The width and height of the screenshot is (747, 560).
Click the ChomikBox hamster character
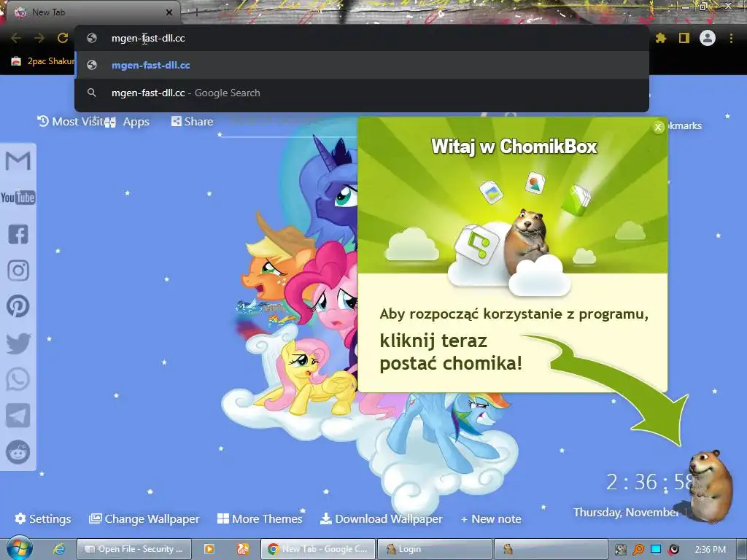point(711,486)
